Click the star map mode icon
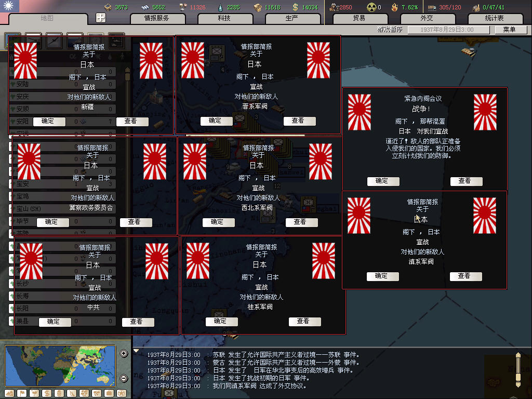The width and height of the screenshot is (532, 399). tap(121, 393)
